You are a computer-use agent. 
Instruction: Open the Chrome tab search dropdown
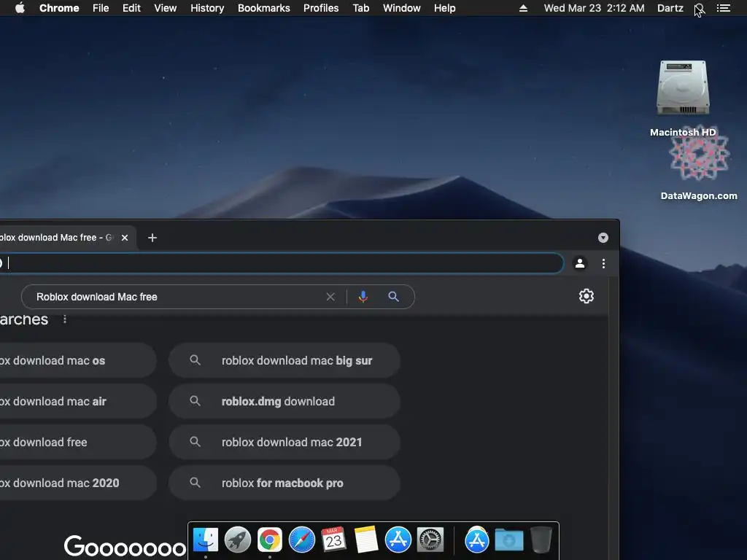[x=603, y=238]
